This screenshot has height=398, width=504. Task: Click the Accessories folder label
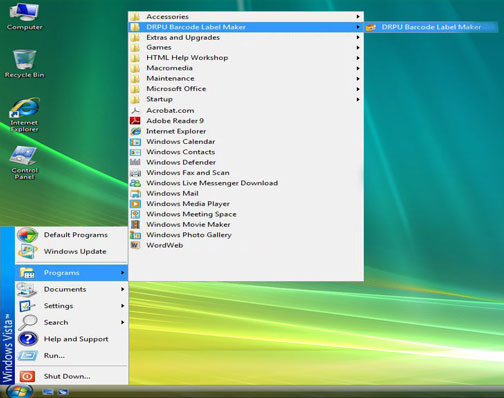[x=167, y=17]
